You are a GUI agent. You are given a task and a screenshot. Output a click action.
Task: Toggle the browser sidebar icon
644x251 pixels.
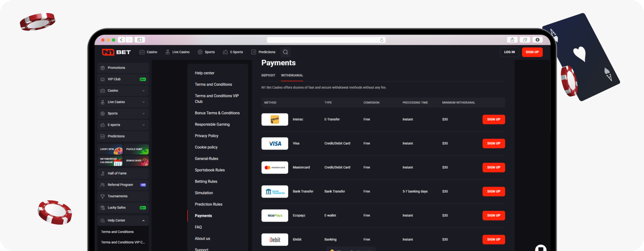(140, 40)
